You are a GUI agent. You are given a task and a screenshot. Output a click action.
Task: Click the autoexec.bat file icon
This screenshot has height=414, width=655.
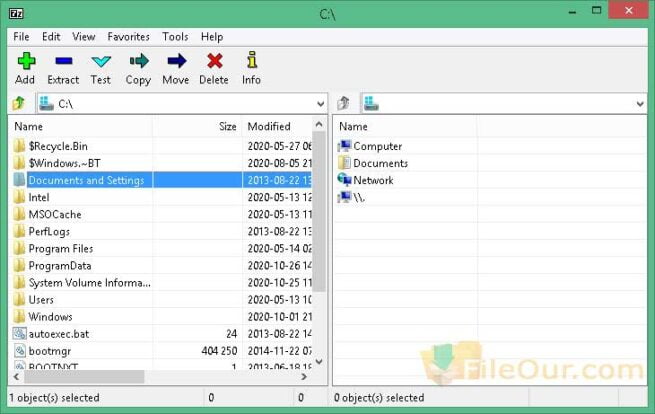19,334
